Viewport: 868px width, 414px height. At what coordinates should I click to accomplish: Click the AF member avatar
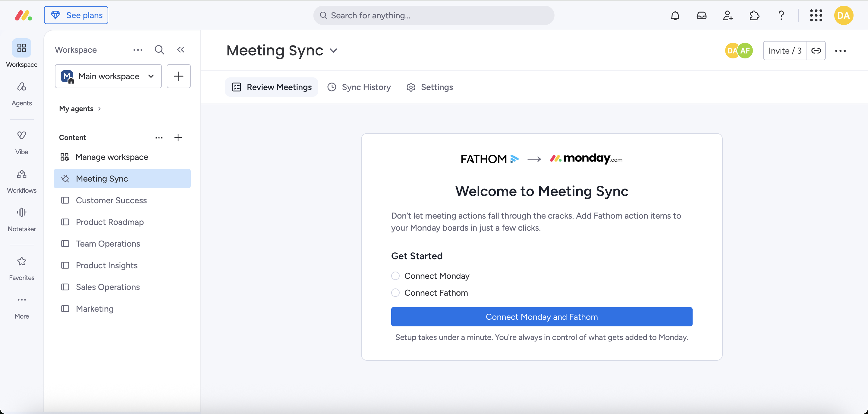tap(745, 51)
